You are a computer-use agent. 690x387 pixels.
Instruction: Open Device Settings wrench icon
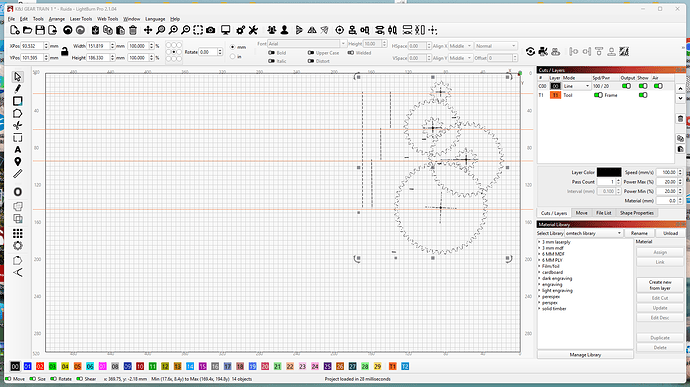point(253,30)
